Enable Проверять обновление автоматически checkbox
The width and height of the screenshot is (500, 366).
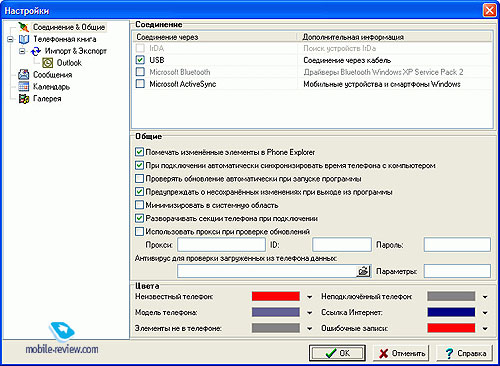point(139,179)
